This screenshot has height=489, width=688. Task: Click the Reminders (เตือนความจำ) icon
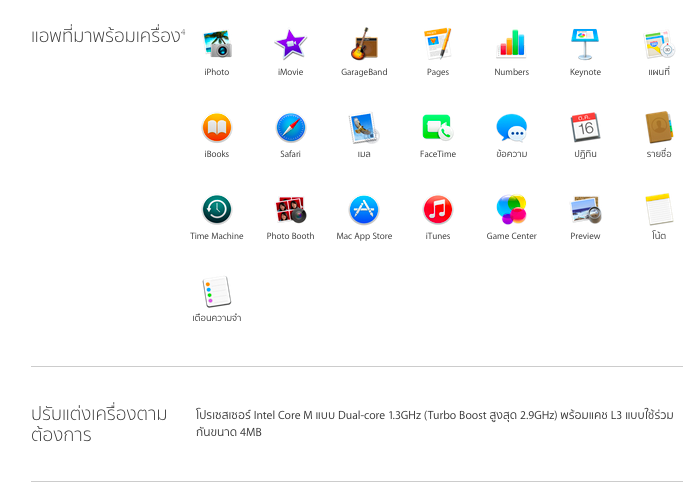coord(217,291)
